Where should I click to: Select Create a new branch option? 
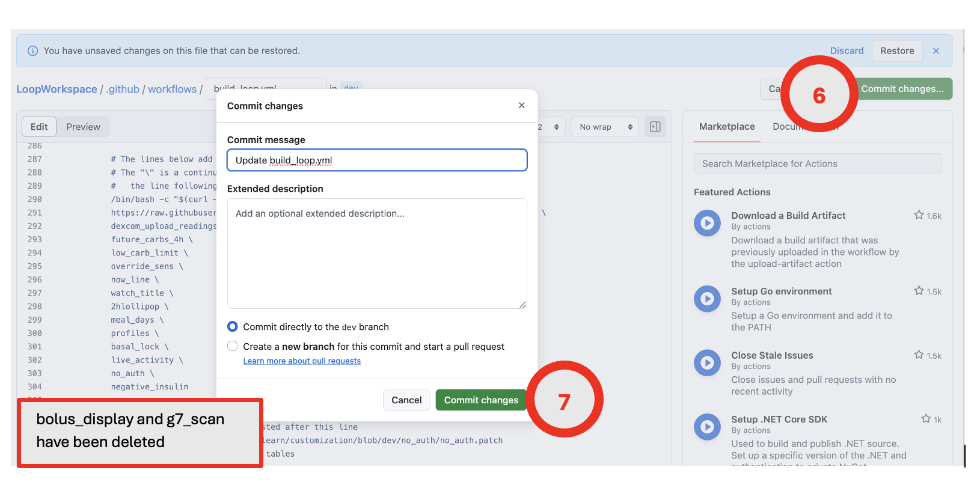(233, 346)
